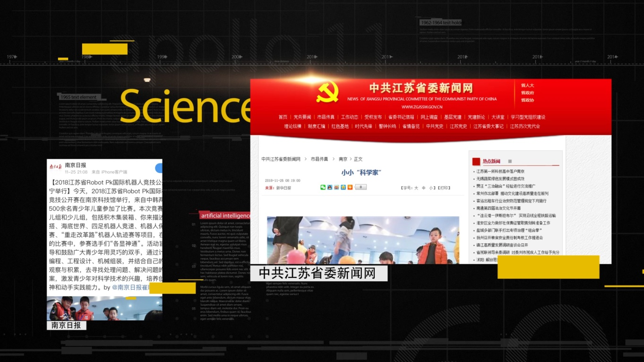The image size is (644, 362).
Task: Click the gray square tab beside 热点新闻
Action: point(510,162)
